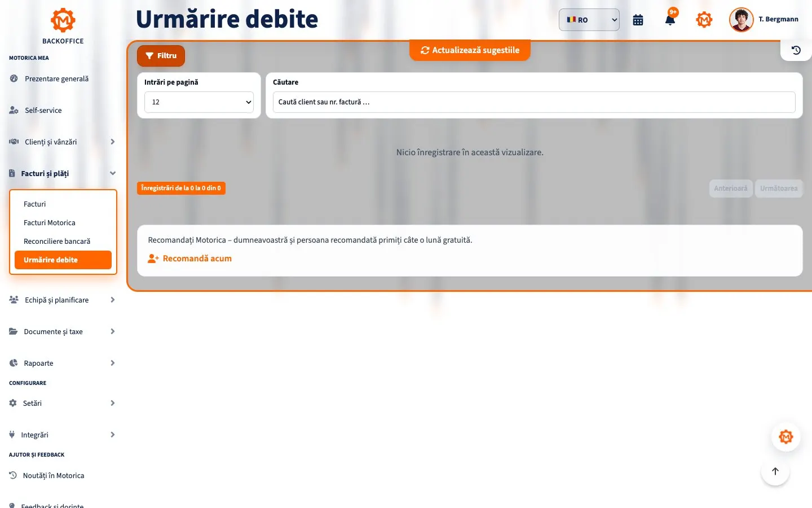Click the Înregistrări de la 0 la 0 din 0 badge
The height and width of the screenshot is (508, 812).
181,188
